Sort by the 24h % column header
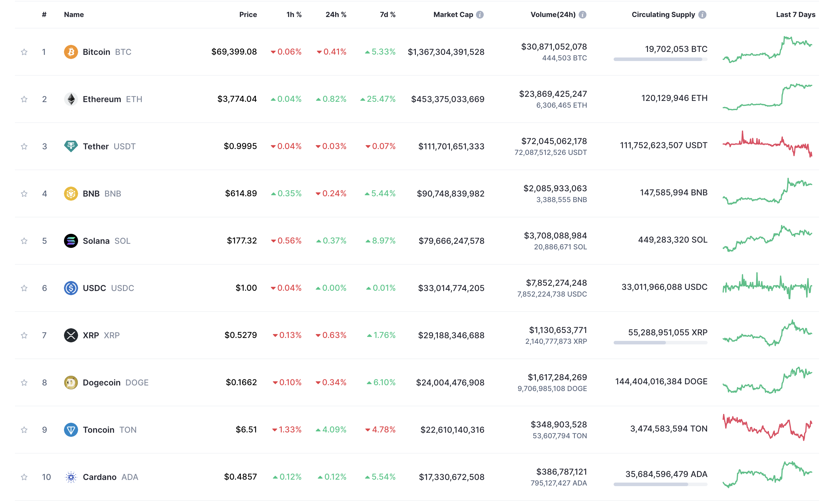The image size is (837, 504). click(x=336, y=15)
